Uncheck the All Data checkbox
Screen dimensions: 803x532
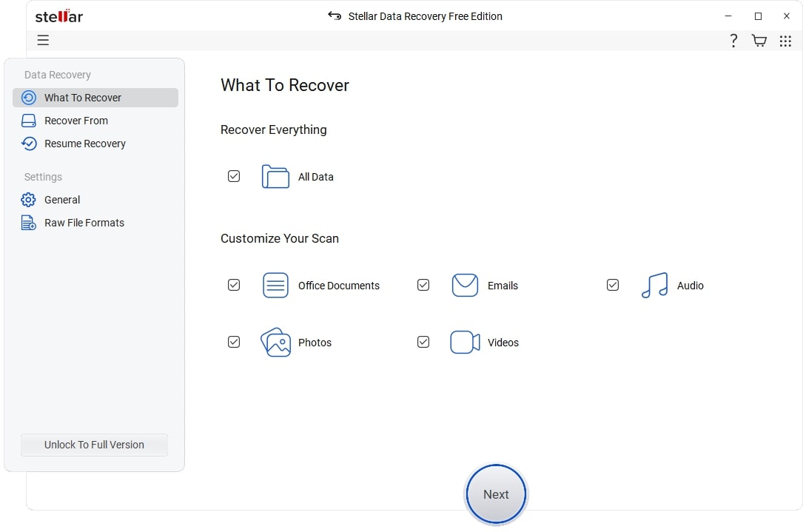(x=234, y=176)
